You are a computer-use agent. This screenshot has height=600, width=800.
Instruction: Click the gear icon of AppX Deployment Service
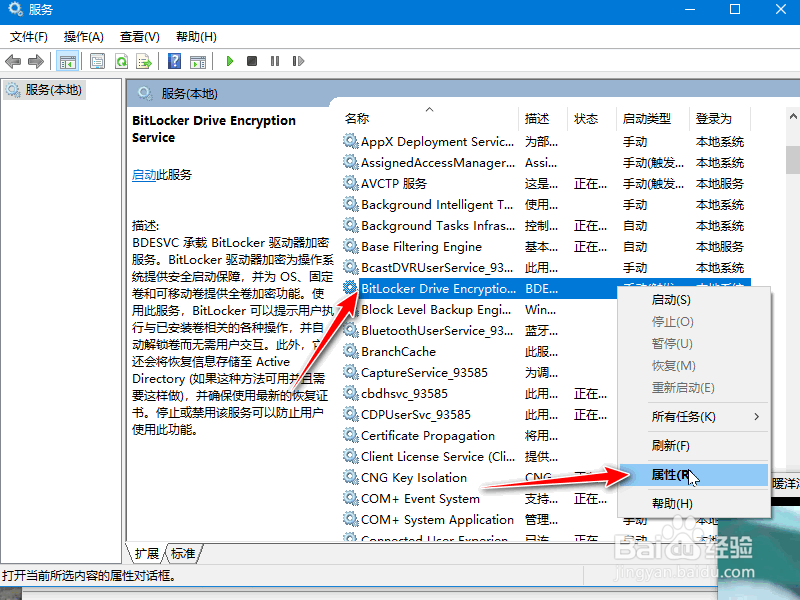pos(351,141)
